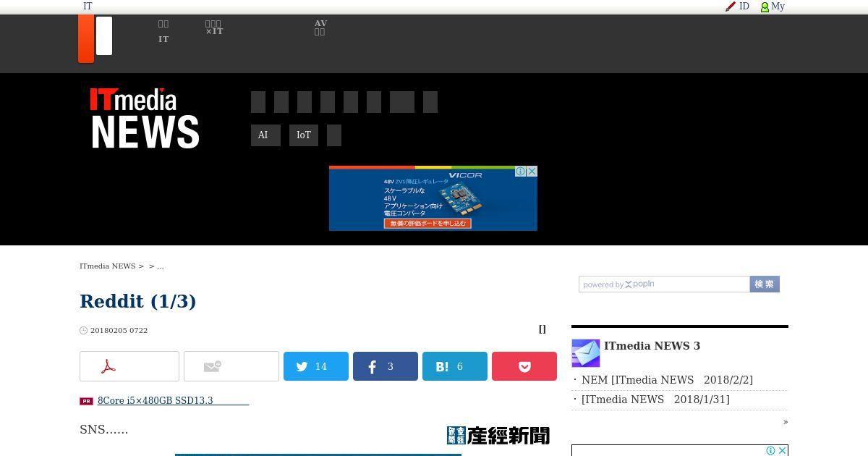Click the clock icon beside article date

(x=83, y=331)
